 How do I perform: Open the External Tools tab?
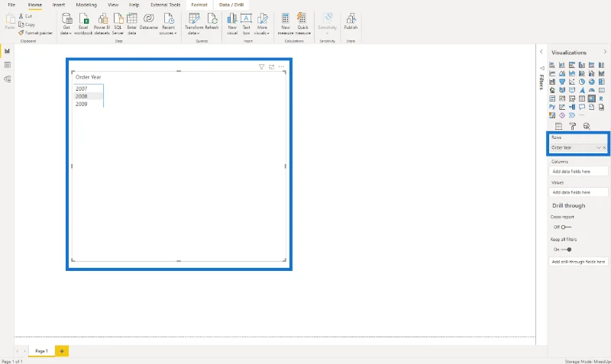click(165, 5)
